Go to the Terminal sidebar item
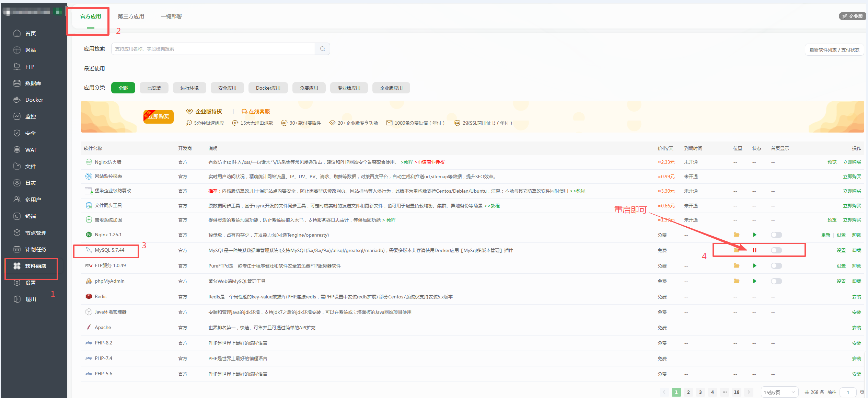 point(30,216)
